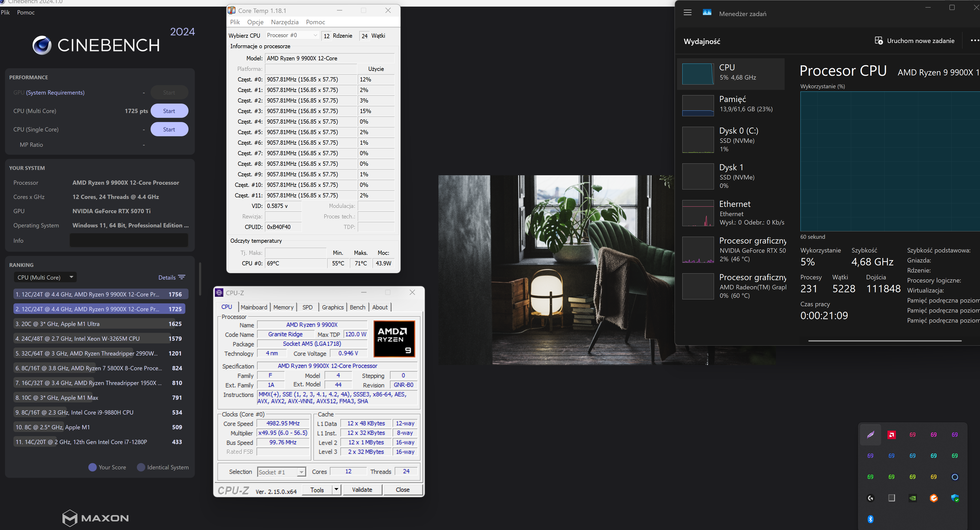Start the CPU (Single Core) benchmark

tap(169, 129)
